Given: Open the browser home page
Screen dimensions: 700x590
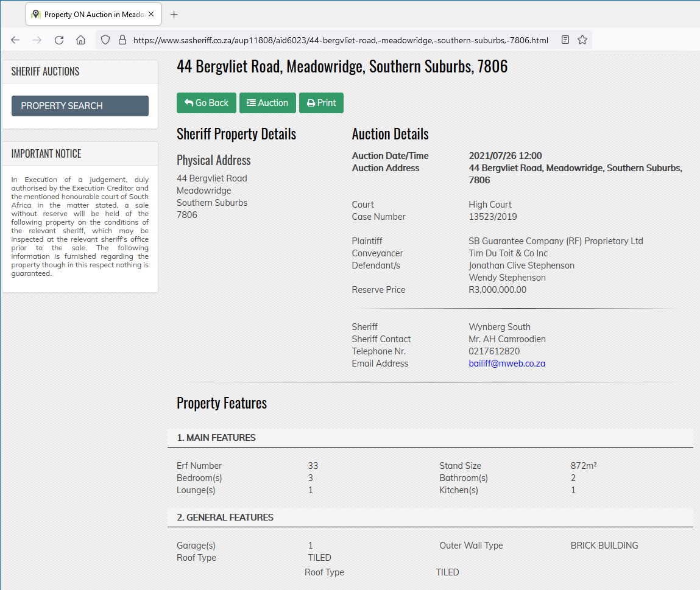Looking at the screenshot, I should point(80,40).
